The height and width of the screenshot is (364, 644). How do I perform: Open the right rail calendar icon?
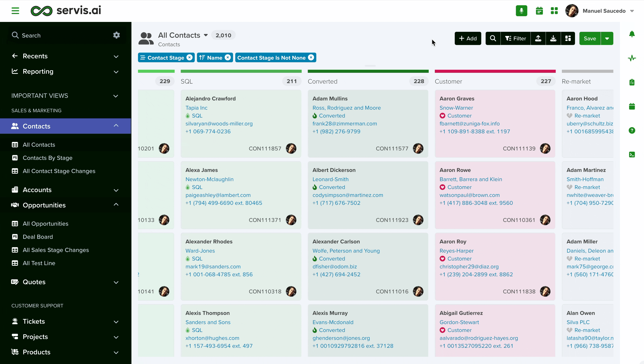[632, 106]
